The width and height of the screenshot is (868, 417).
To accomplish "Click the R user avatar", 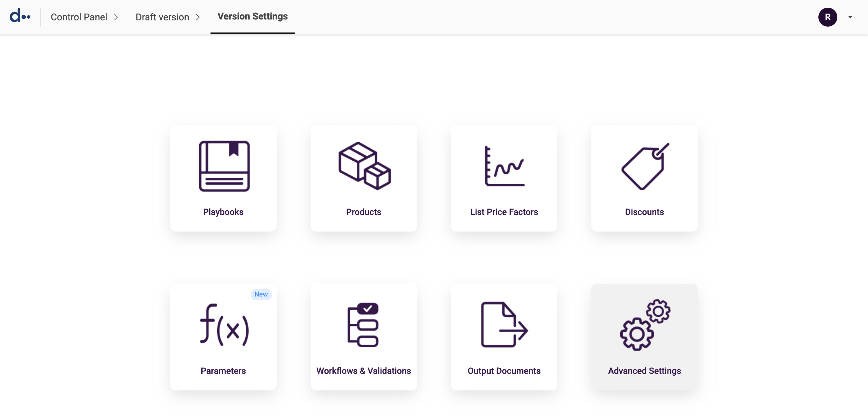I will click(x=827, y=17).
